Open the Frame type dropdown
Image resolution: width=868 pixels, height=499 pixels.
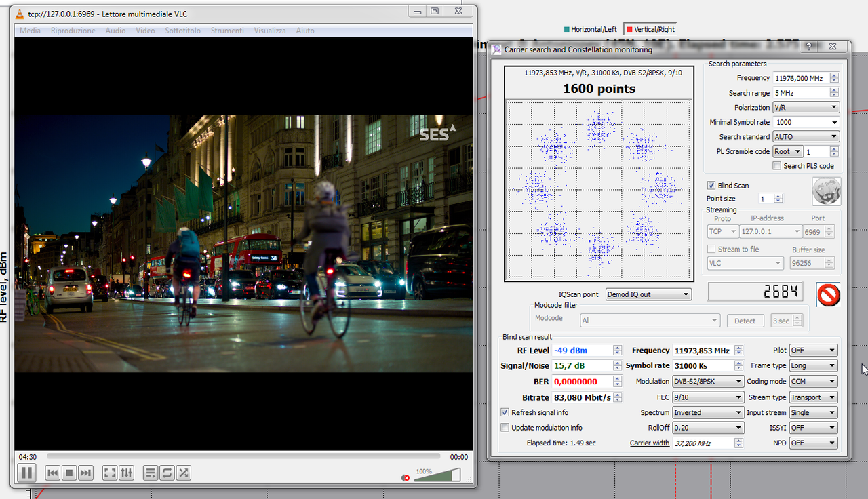coord(814,366)
